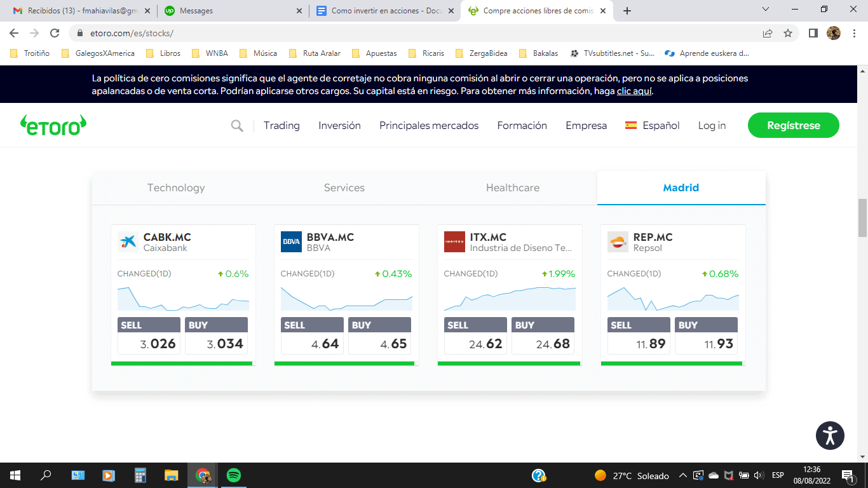Click SELL for ITX.MC
The width and height of the screenshot is (868, 488).
coord(476,336)
